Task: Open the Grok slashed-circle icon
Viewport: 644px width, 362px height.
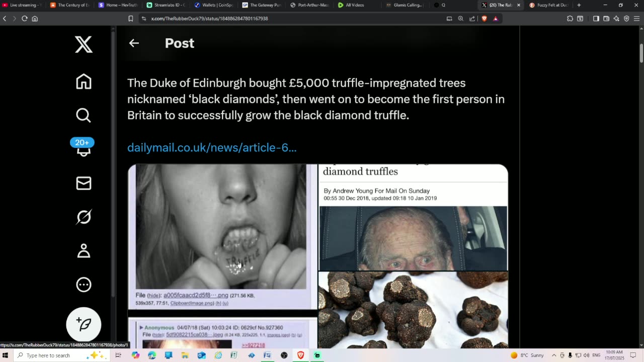Action: 84,217
